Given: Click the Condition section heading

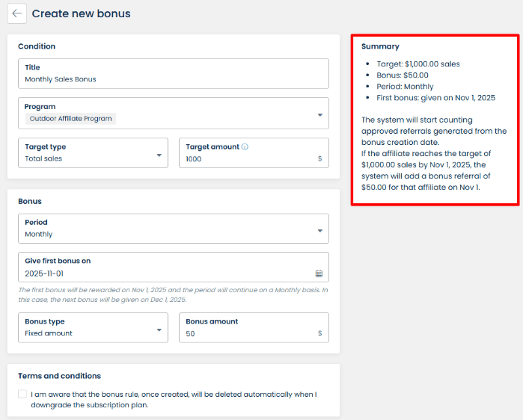Looking at the screenshot, I should tap(37, 46).
